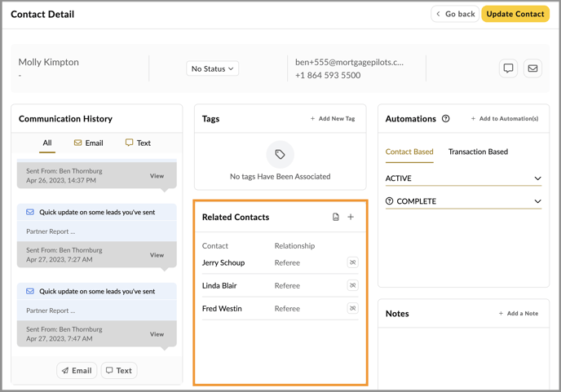Click the Automations help question mark icon
Screen dimensions: 561x392
(445, 118)
